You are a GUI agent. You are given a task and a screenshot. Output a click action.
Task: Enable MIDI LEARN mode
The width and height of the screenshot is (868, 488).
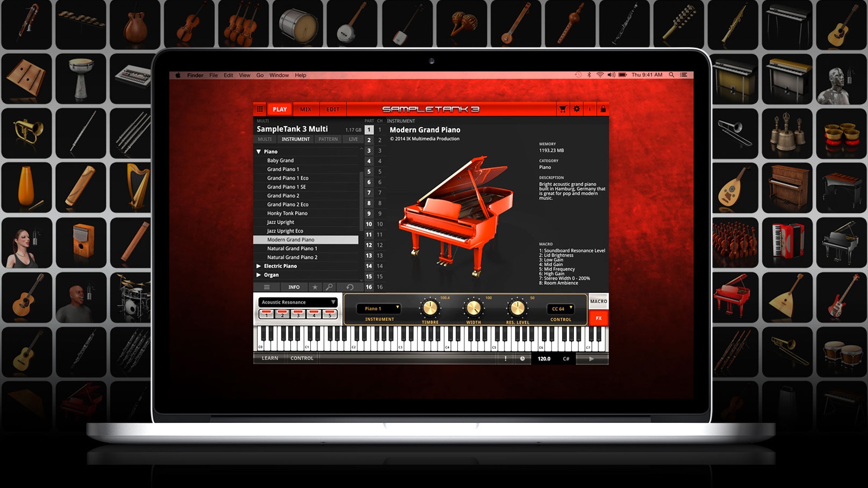270,358
